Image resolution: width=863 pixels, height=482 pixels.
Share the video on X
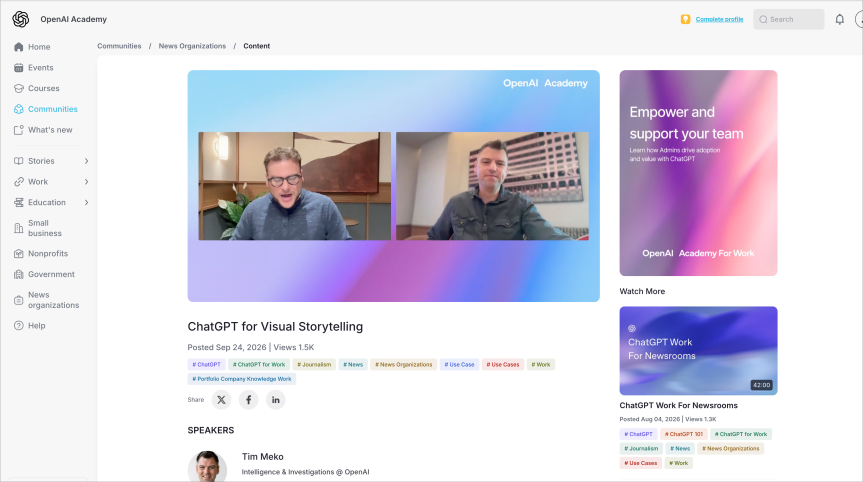(x=221, y=400)
